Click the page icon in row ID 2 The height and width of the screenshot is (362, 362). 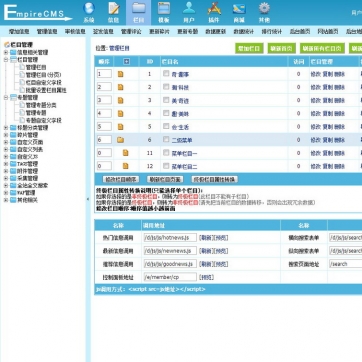(x=120, y=87)
